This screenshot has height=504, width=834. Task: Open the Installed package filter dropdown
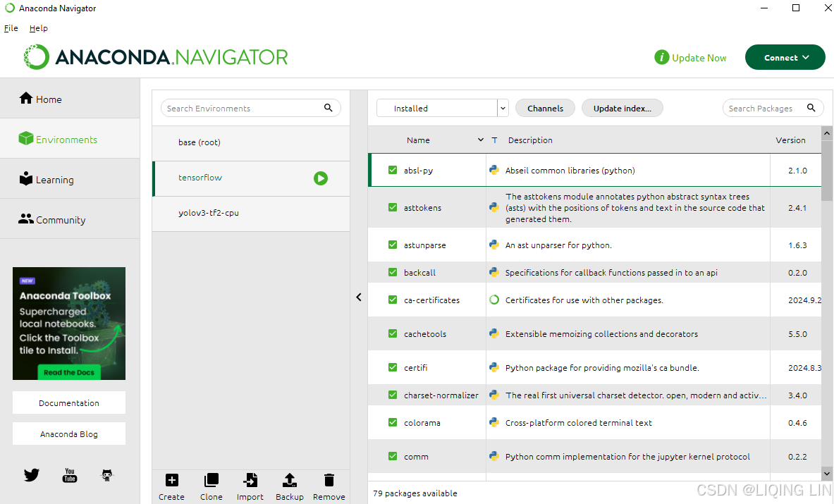pyautogui.click(x=443, y=108)
